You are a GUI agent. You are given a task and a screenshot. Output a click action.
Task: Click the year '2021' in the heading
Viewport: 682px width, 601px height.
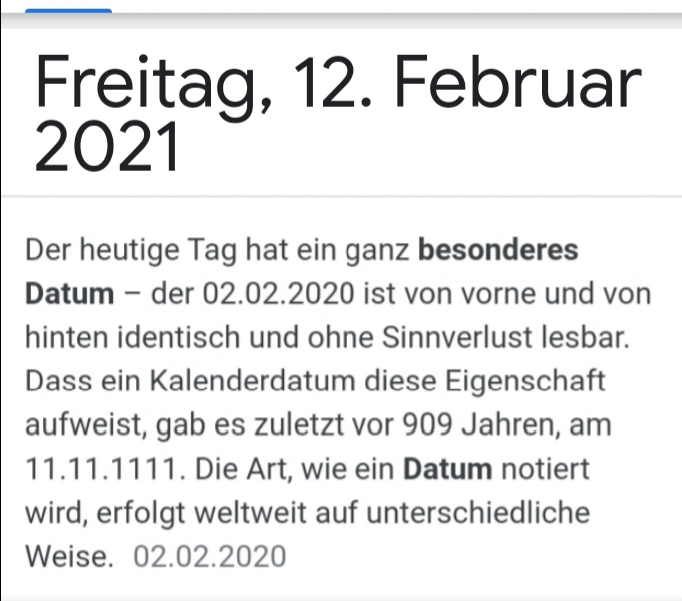pos(107,147)
